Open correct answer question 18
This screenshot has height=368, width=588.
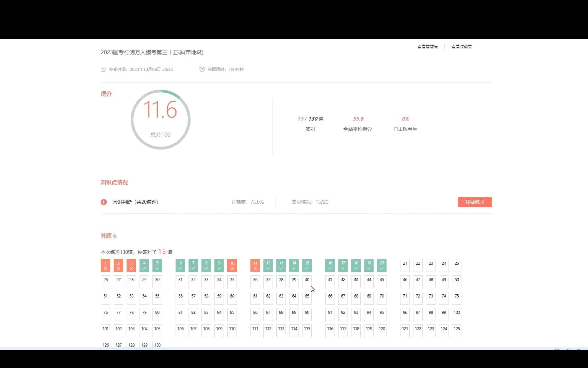click(x=356, y=265)
